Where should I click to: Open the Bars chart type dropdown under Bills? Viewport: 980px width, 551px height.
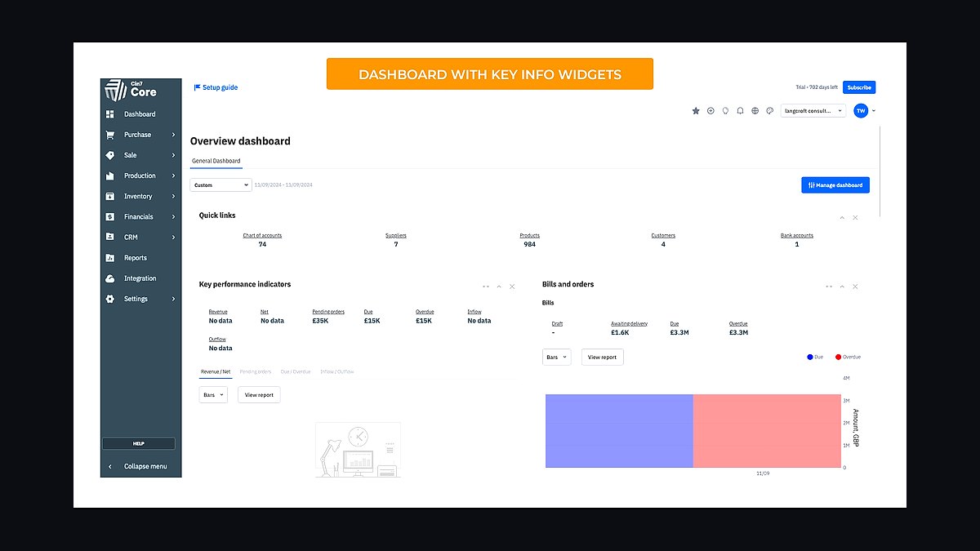[556, 357]
